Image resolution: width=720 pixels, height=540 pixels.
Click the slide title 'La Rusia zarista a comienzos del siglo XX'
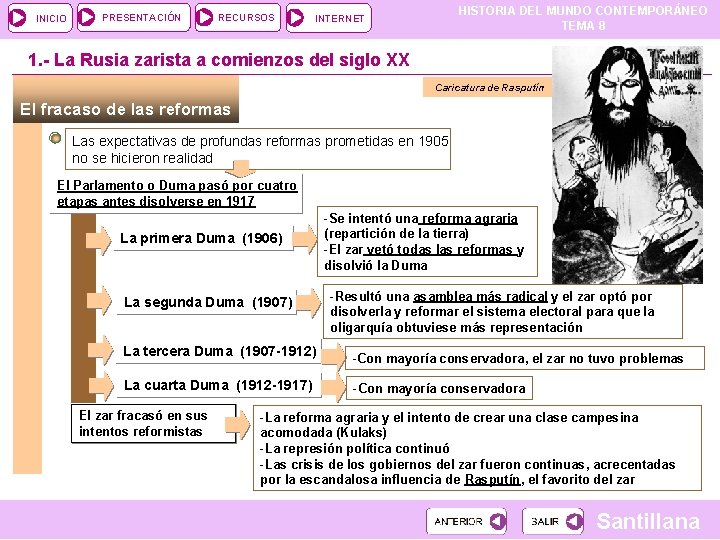click(x=219, y=60)
